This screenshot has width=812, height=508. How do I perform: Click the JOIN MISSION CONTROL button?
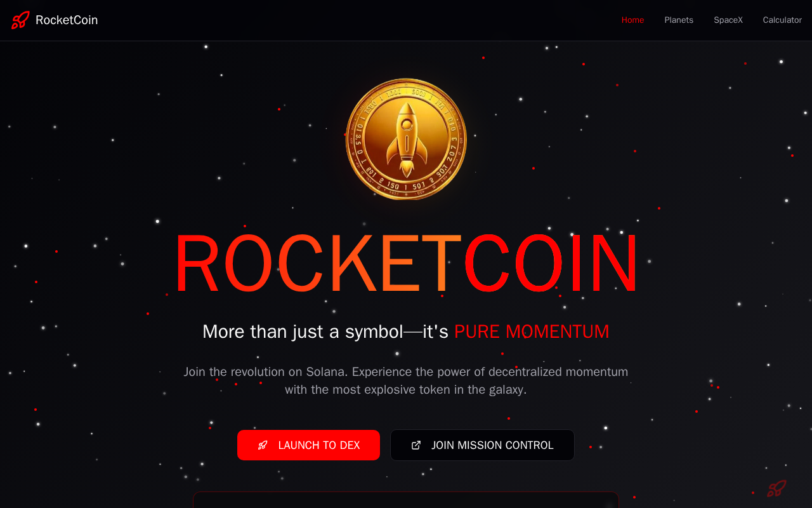[482, 445]
